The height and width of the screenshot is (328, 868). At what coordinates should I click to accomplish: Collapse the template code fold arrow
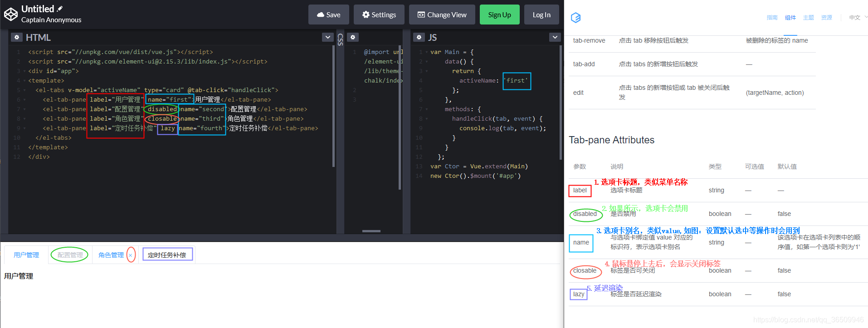pyautogui.click(x=24, y=81)
